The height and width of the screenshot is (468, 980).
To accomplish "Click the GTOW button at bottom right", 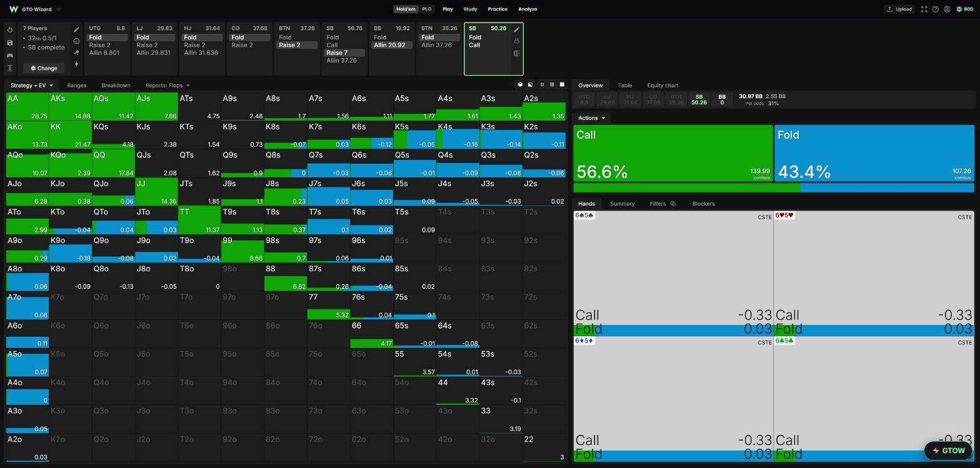I will pos(948,451).
